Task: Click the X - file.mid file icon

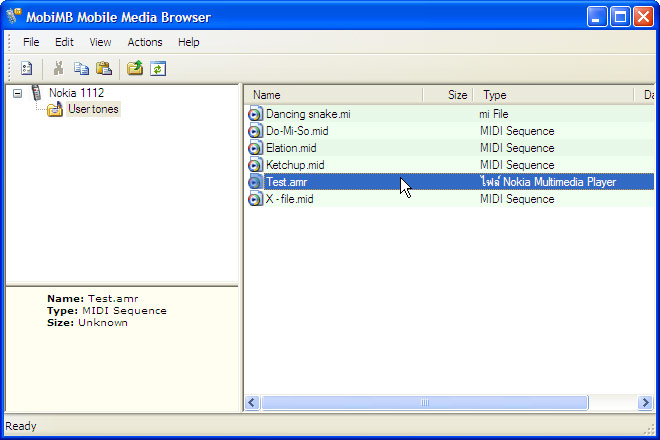Action: click(x=255, y=199)
